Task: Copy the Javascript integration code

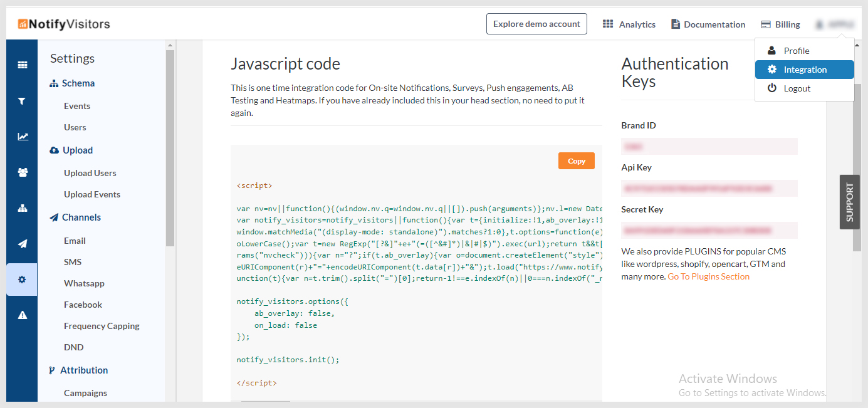Action: (x=576, y=161)
